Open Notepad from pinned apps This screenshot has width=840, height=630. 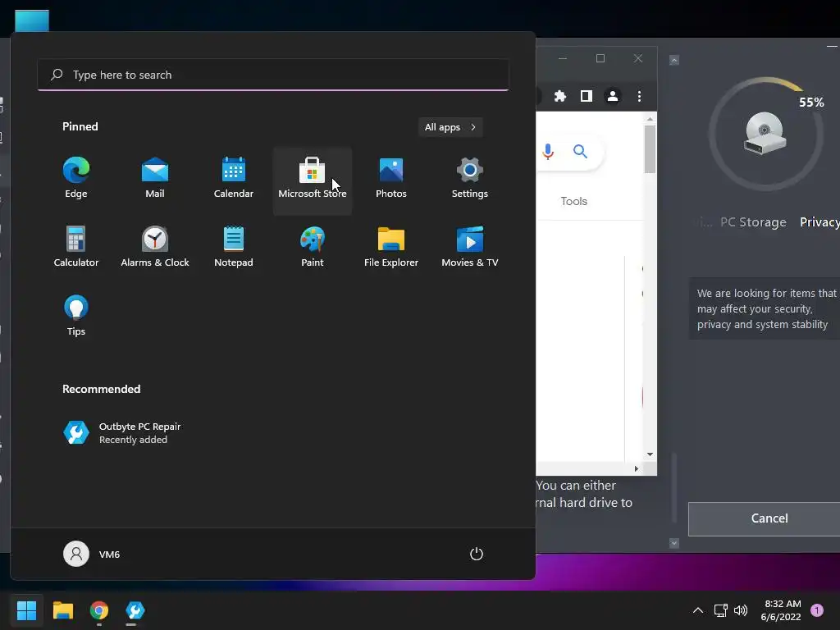[x=234, y=248]
